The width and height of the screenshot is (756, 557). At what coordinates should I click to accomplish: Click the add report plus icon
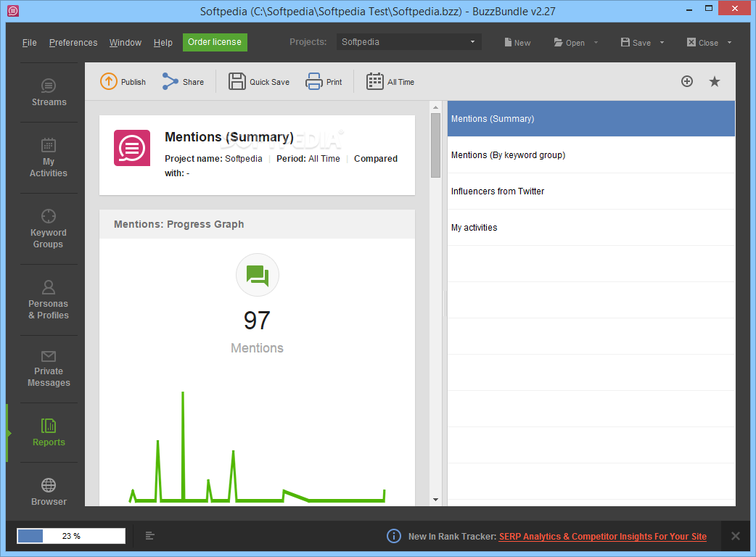coord(687,81)
